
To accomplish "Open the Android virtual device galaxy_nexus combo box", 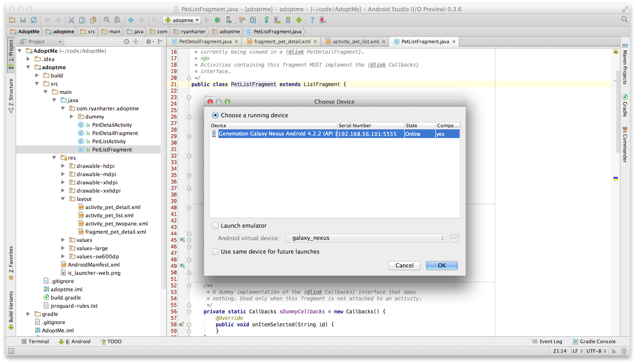I will pos(366,238).
